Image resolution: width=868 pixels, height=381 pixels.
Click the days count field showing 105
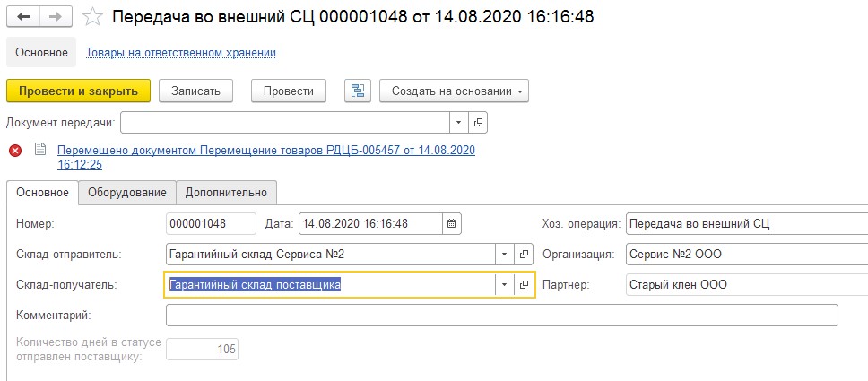[202, 349]
